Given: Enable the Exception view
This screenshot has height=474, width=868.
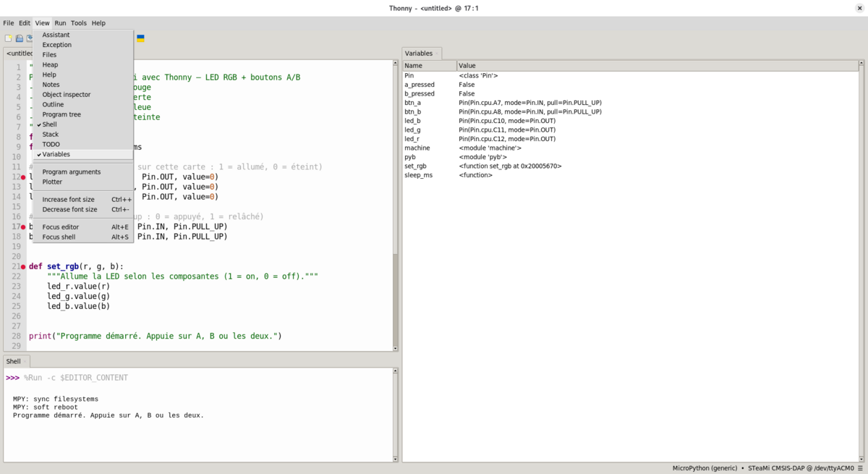Looking at the screenshot, I should [83, 45].
